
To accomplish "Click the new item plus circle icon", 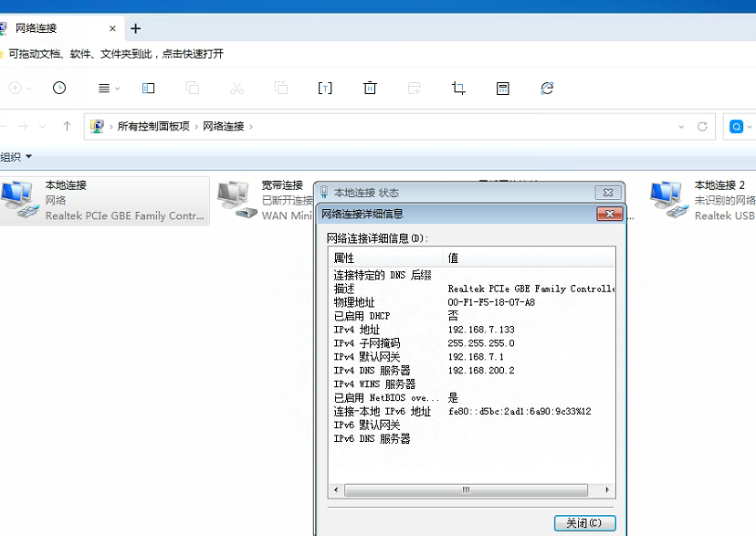I will [15, 88].
